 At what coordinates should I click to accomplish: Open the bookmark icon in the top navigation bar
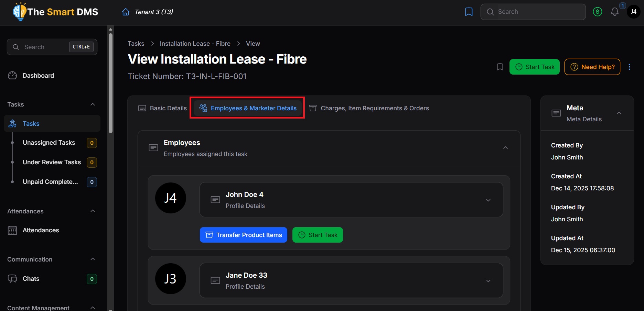469,11
